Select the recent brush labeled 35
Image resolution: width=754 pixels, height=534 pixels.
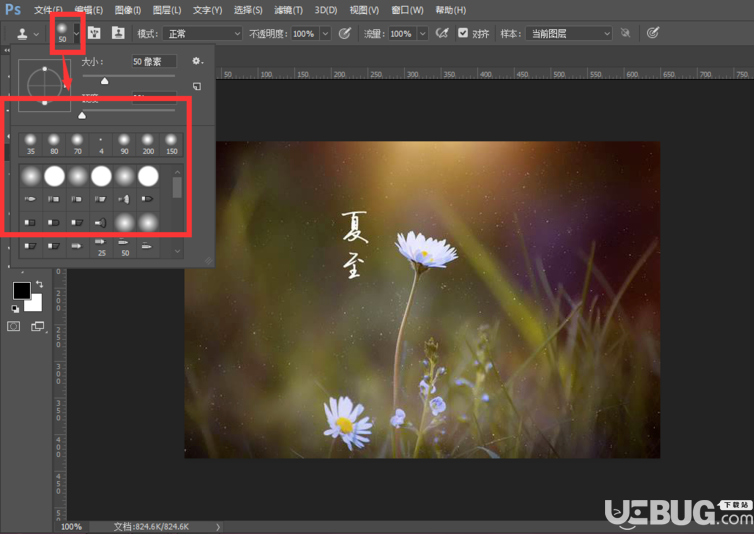(30, 144)
